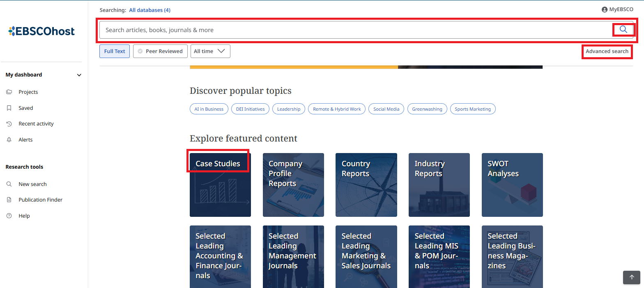The height and width of the screenshot is (288, 644).
Task: View Recent activity history
Action: tap(36, 124)
